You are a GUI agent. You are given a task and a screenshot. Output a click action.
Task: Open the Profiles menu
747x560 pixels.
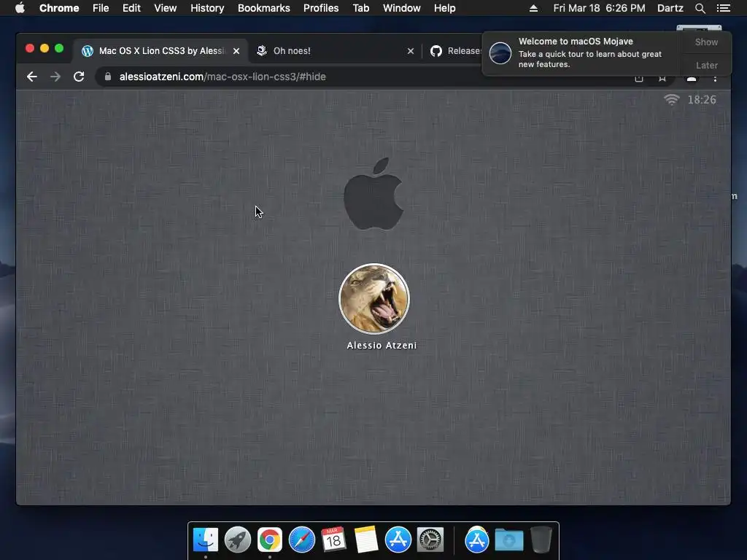321,8
